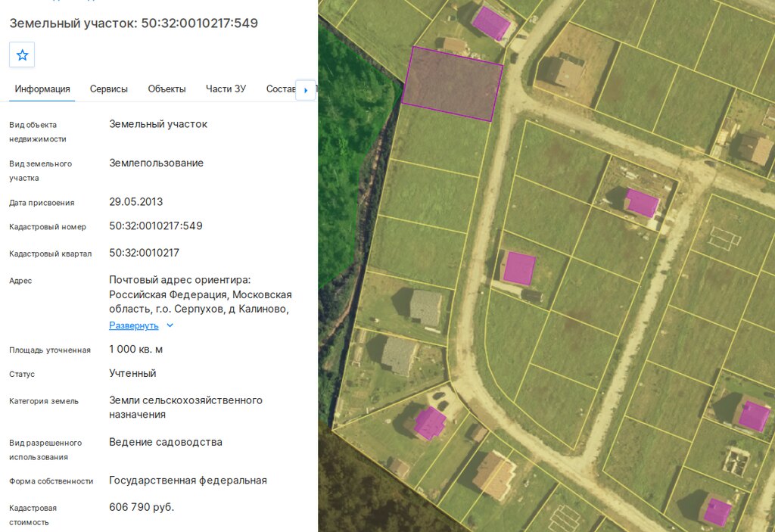The height and width of the screenshot is (532, 775).
Task: Click the magenta building at top of map
Action: [490, 23]
